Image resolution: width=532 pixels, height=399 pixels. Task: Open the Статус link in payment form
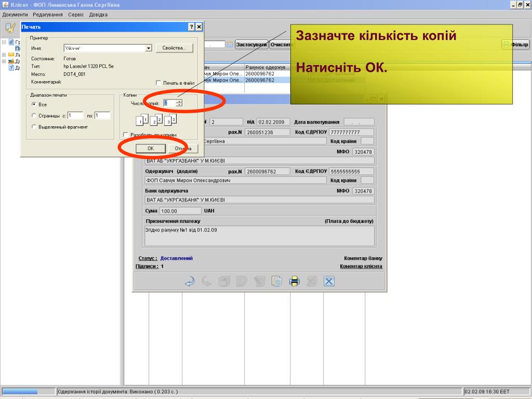click(x=148, y=258)
